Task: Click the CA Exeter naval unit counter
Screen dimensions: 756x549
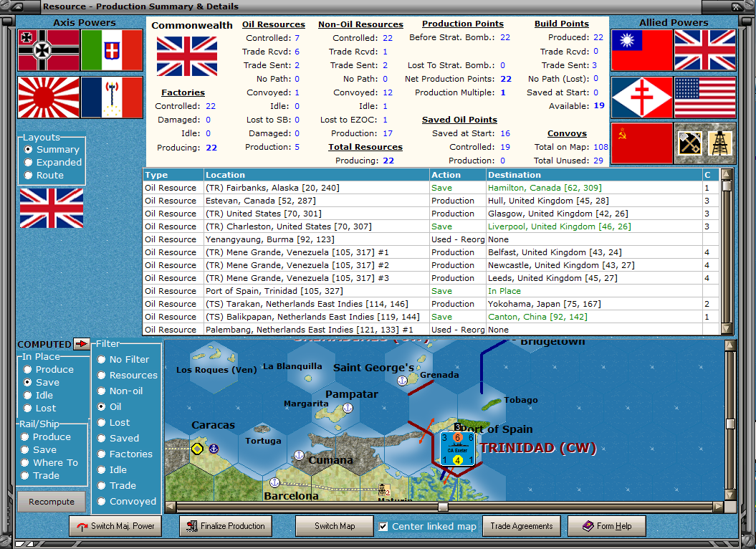Action: [458, 449]
